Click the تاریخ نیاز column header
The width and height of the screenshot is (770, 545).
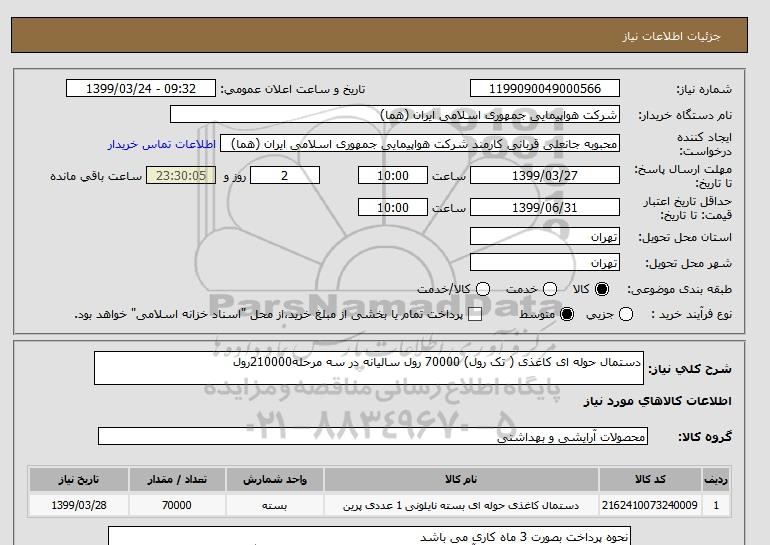79,480
